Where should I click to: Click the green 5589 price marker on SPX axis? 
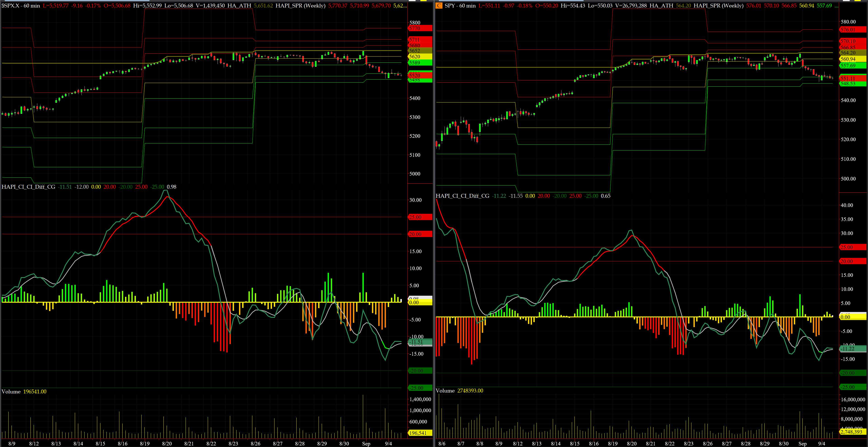click(x=420, y=63)
